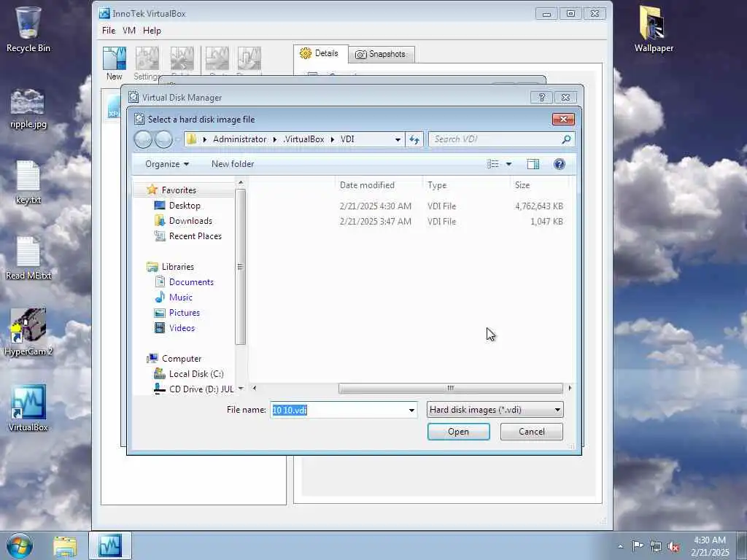Open the VM menu in VirtualBox
This screenshot has height=560, width=747.
point(129,31)
